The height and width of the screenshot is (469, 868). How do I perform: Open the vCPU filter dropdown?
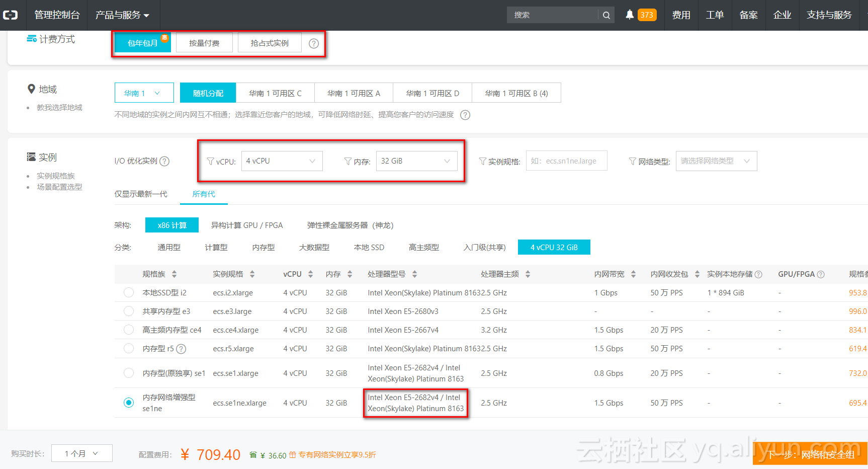click(x=282, y=161)
